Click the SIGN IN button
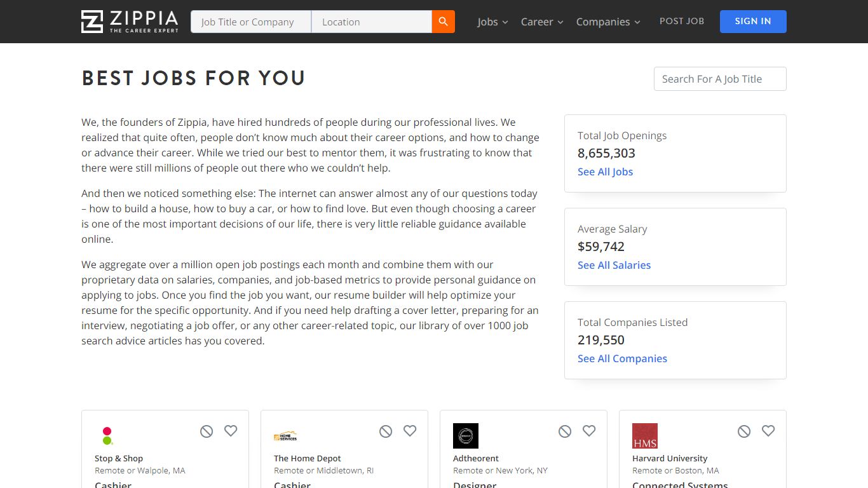This screenshot has width=868, height=488. 753,22
